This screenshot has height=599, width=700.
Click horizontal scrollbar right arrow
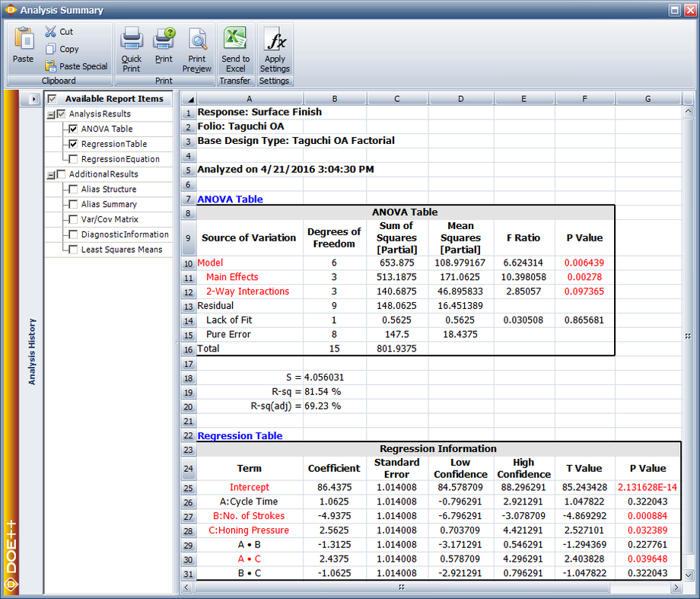(x=676, y=587)
